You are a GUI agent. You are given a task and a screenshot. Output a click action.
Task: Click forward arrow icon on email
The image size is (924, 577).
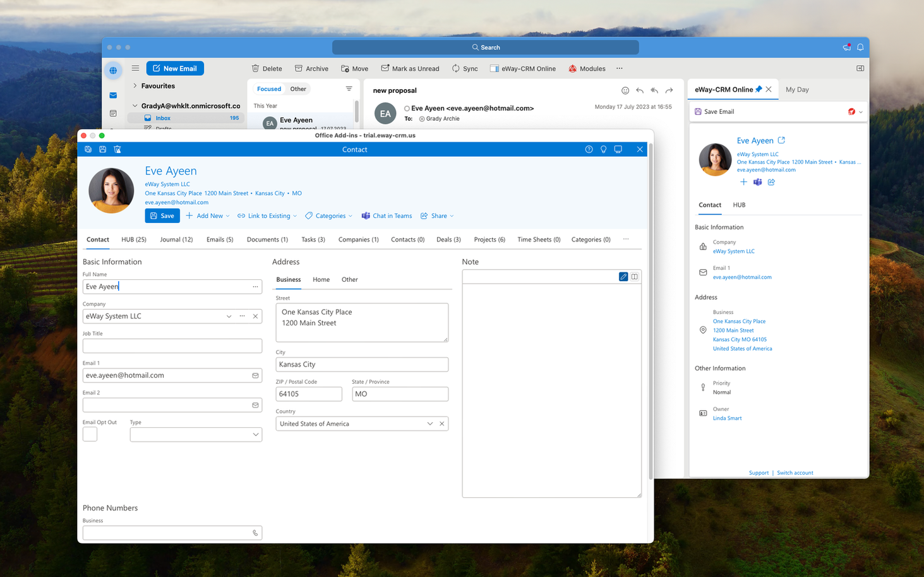pos(669,90)
